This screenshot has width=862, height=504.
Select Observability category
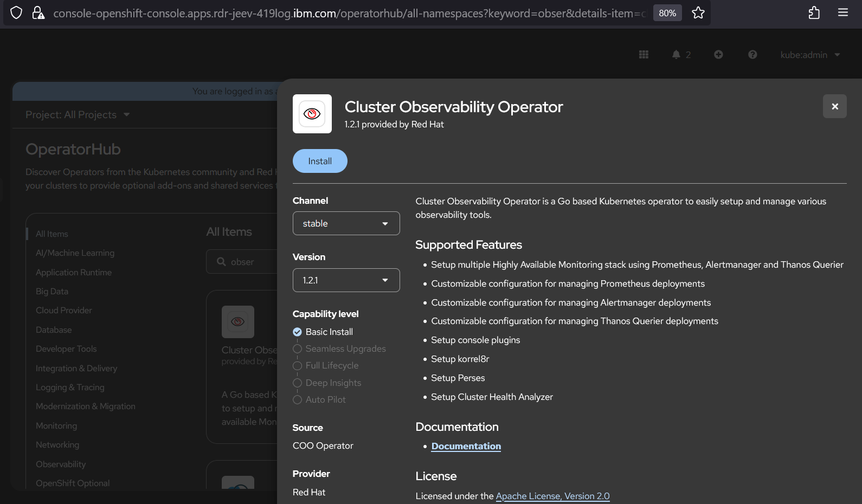61,464
